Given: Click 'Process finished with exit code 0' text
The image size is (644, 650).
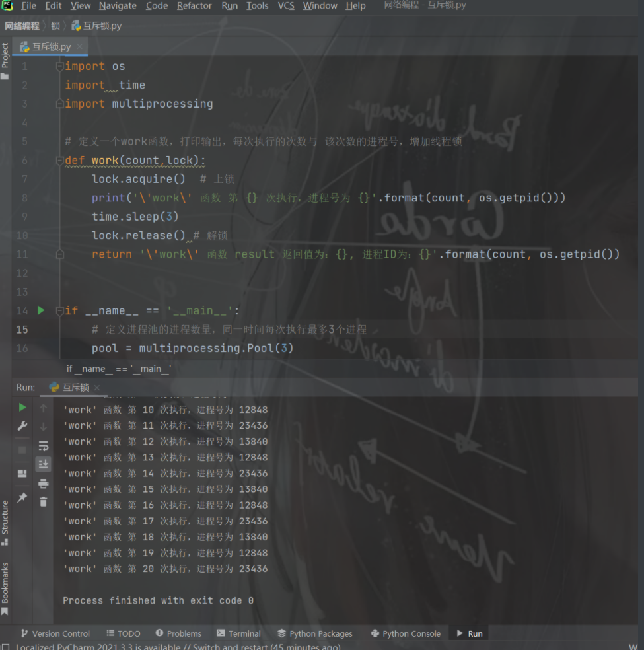Looking at the screenshot, I should [x=159, y=600].
